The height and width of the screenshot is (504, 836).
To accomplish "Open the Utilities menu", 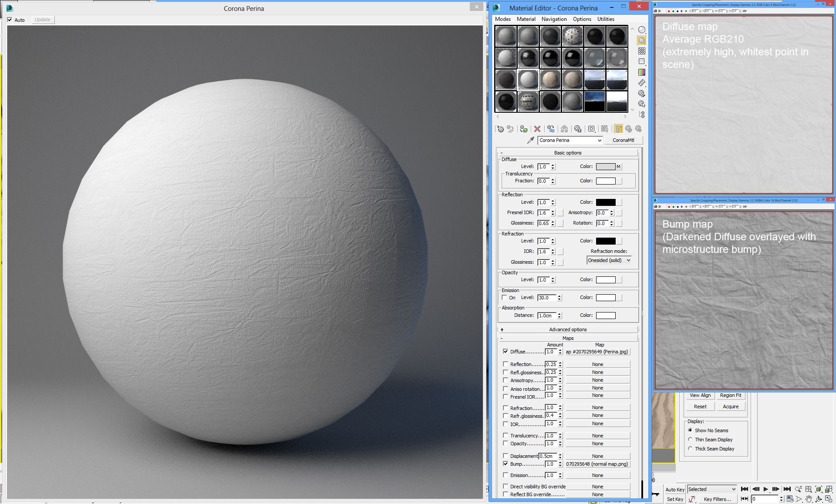I will 605,19.
